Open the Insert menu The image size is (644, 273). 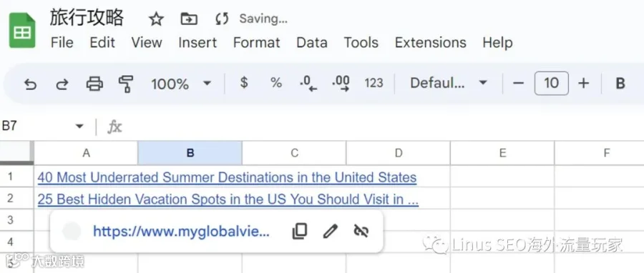click(x=197, y=43)
